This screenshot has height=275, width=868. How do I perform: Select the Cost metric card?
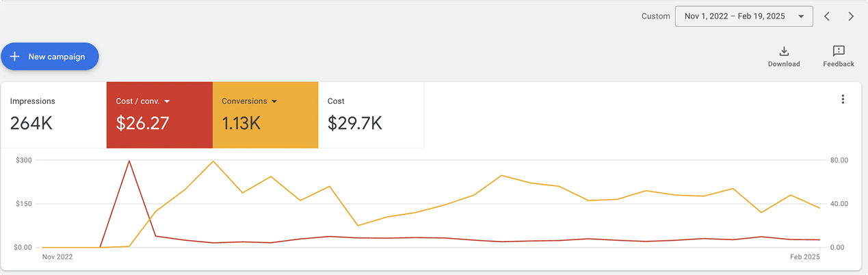[x=371, y=114]
